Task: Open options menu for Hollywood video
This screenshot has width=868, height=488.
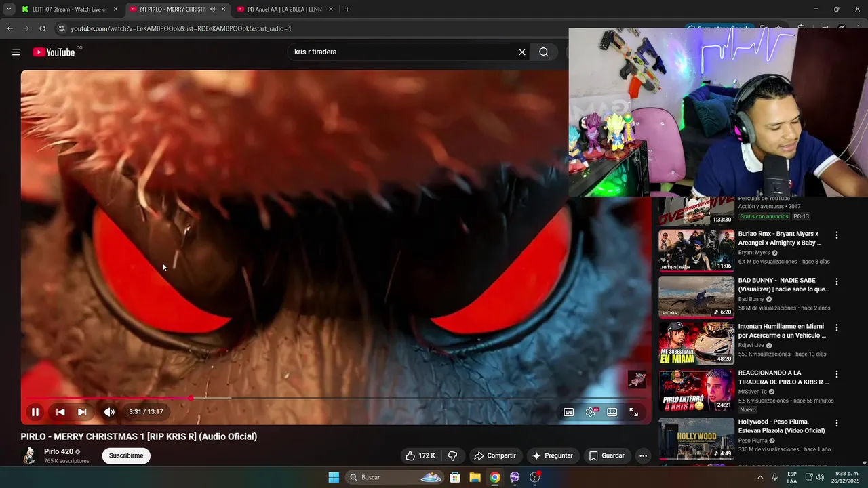Action: coord(836,423)
